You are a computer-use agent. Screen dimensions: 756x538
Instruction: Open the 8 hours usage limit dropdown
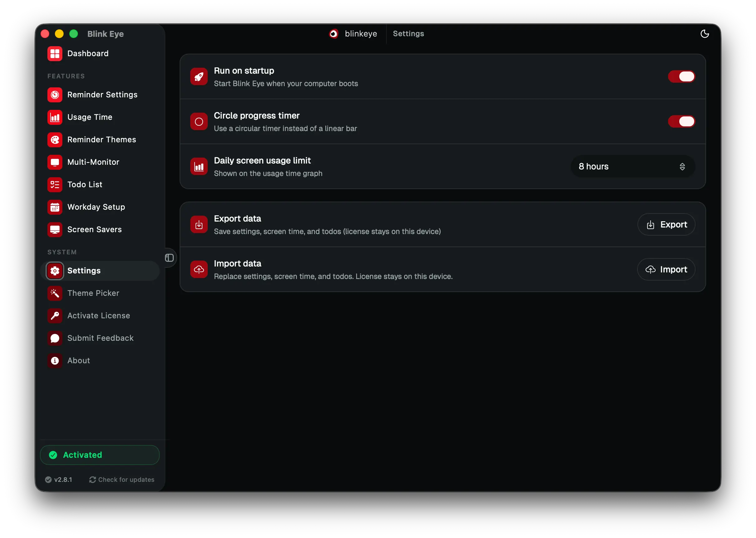click(632, 167)
